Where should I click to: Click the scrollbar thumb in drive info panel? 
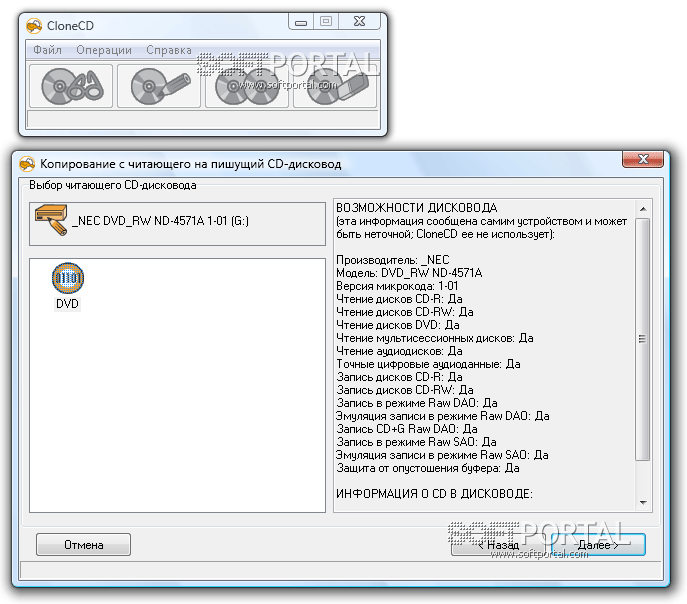(x=643, y=339)
